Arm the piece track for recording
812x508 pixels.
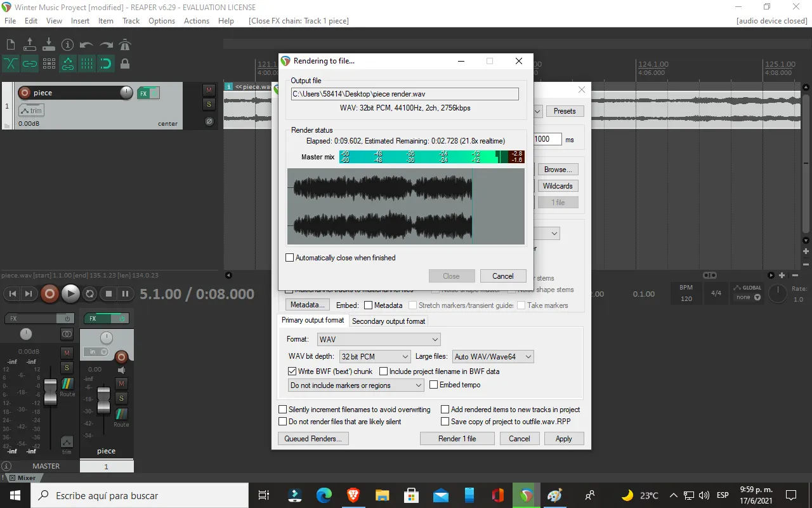pos(25,93)
